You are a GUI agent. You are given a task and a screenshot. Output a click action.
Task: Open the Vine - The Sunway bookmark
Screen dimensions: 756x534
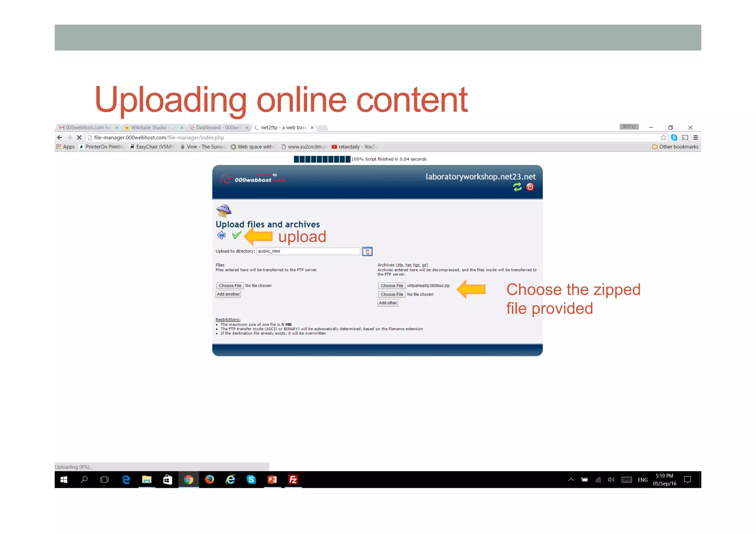pyautogui.click(x=203, y=147)
